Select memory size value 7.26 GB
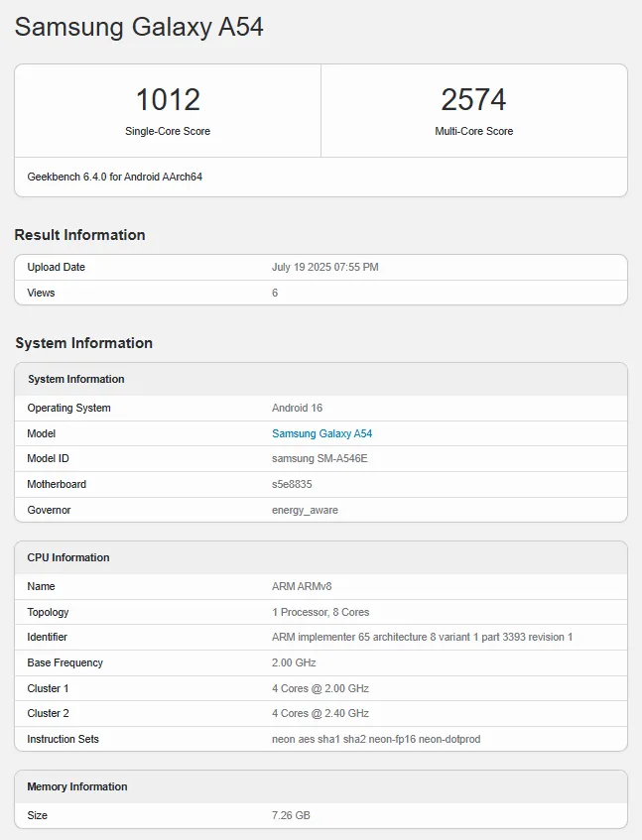This screenshot has height=840, width=642. [291, 815]
